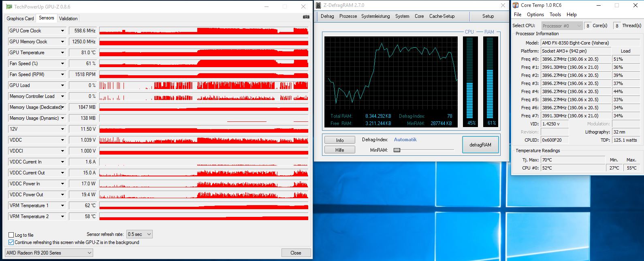This screenshot has height=261, width=644.
Task: Click the CPUID field 0x600F20
Action: [554, 140]
